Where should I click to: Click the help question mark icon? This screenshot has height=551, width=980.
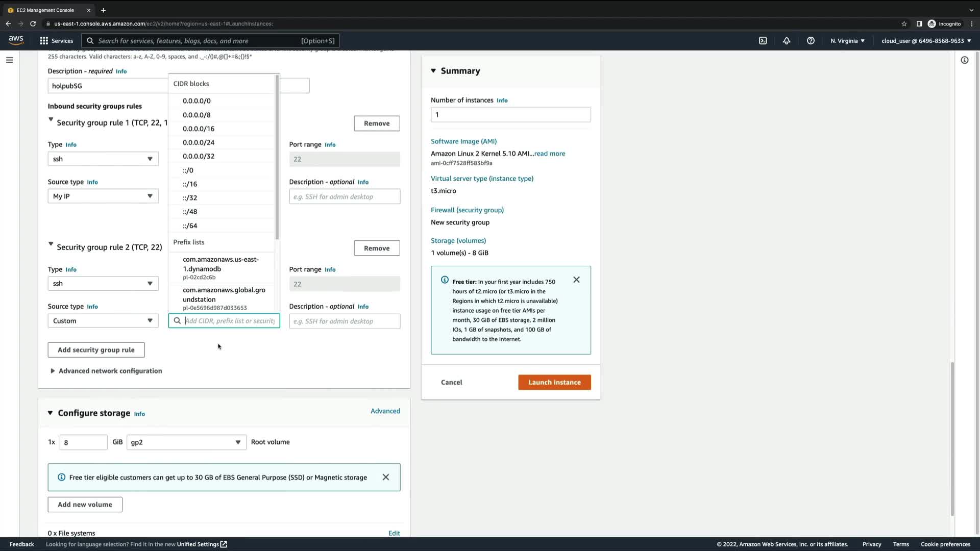point(811,41)
